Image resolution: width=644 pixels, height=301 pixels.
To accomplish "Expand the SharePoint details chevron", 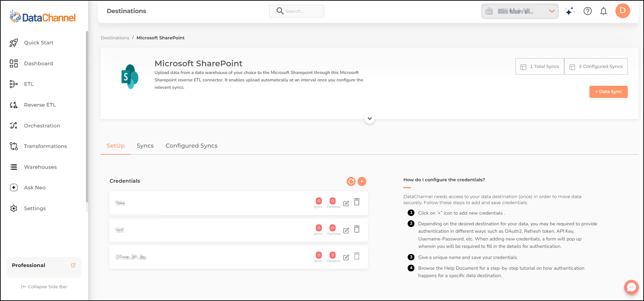I will pos(369,119).
